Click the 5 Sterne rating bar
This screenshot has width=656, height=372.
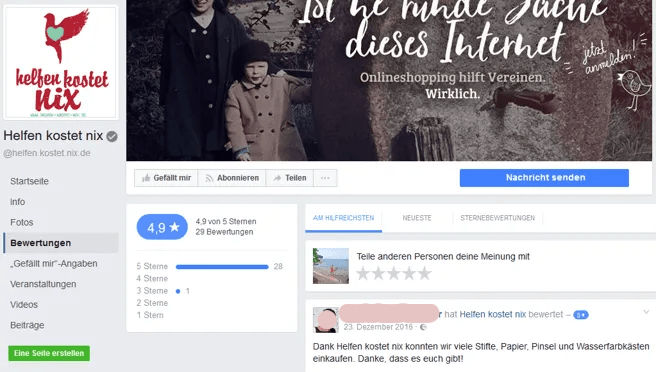tap(222, 267)
